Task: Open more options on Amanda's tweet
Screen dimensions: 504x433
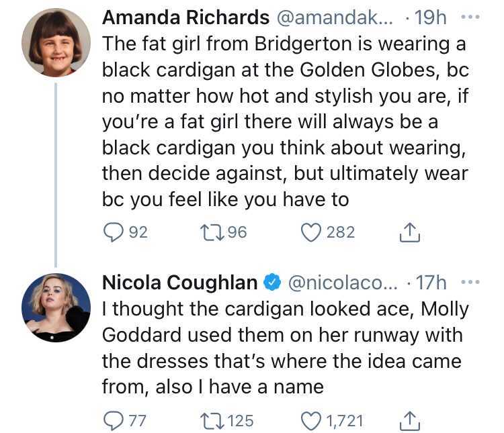Action: pos(473,17)
